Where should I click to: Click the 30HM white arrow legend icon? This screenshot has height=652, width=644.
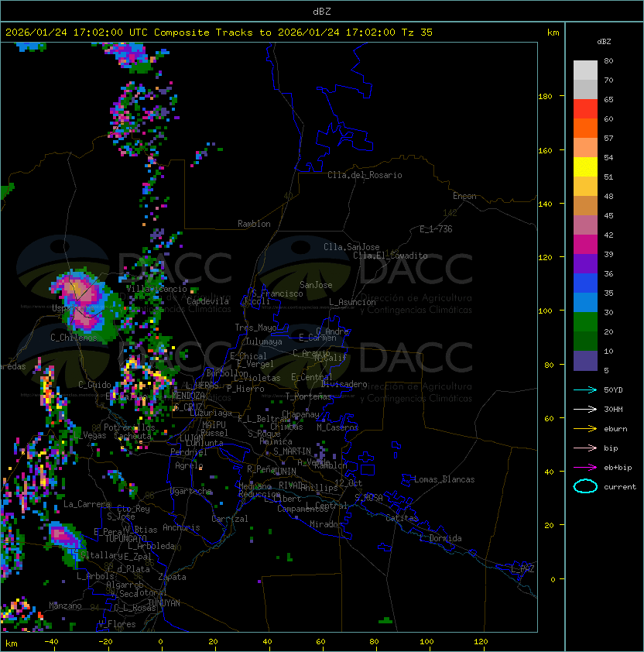coord(585,409)
